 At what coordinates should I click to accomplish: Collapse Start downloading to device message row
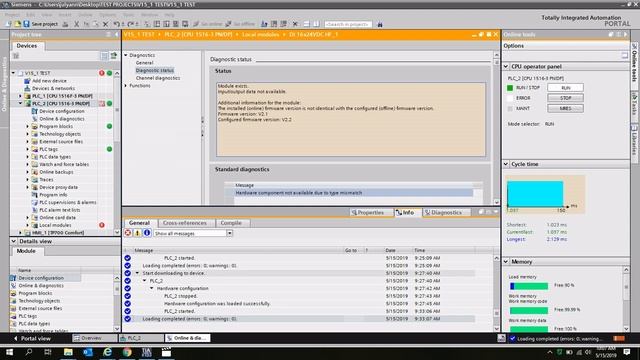coord(138,273)
